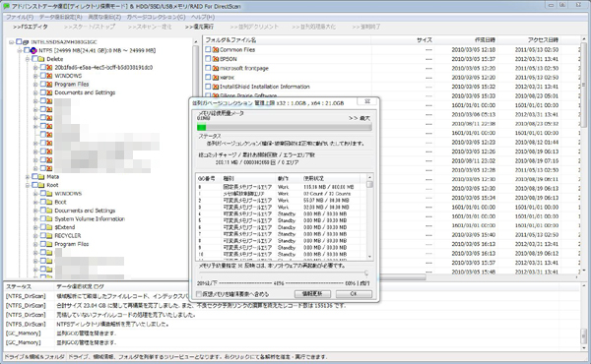The width and height of the screenshot is (591, 364).
Task: Collapse the Delete folder tree node
Action: pos(28,59)
